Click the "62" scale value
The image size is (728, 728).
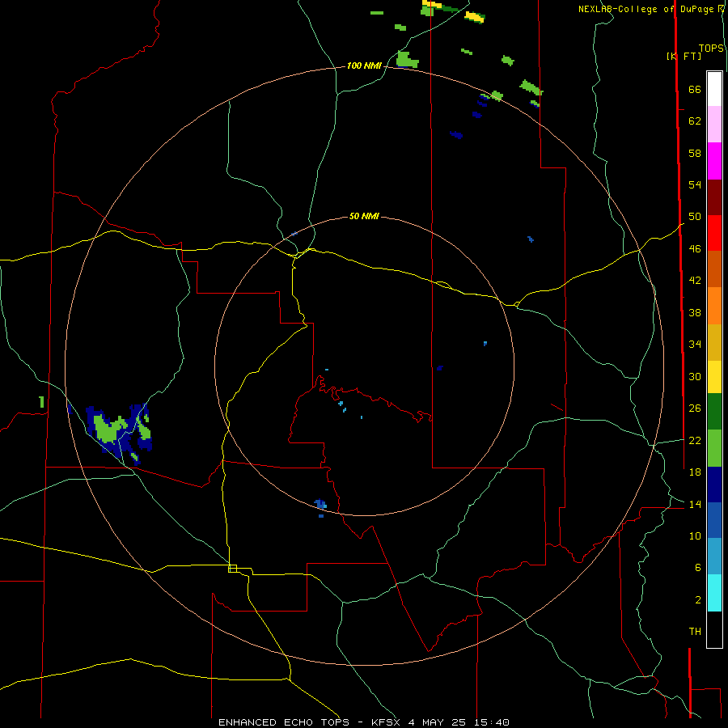click(x=695, y=121)
